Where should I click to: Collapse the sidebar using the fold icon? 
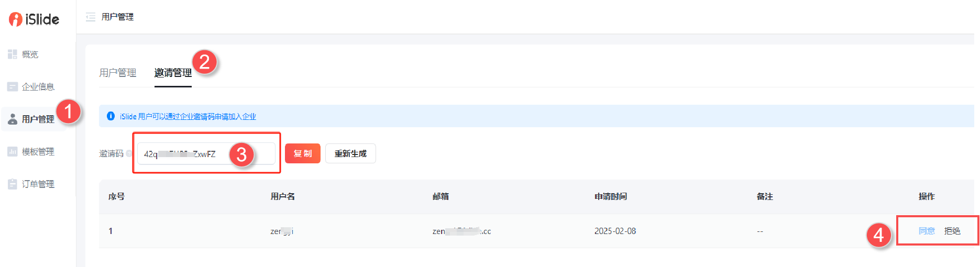click(x=91, y=17)
